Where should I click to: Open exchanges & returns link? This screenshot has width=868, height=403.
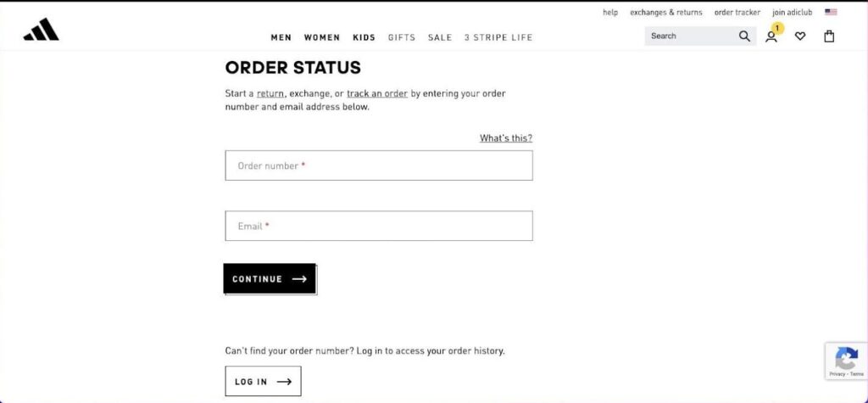(666, 12)
